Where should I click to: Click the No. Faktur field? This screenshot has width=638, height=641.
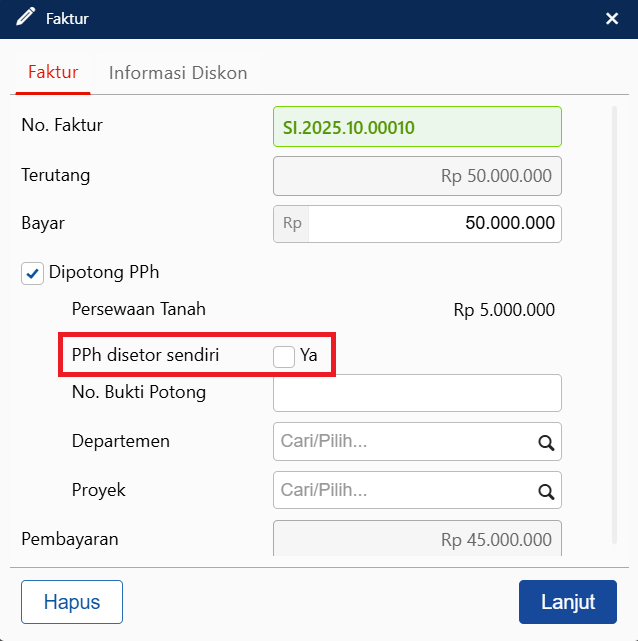click(x=417, y=127)
